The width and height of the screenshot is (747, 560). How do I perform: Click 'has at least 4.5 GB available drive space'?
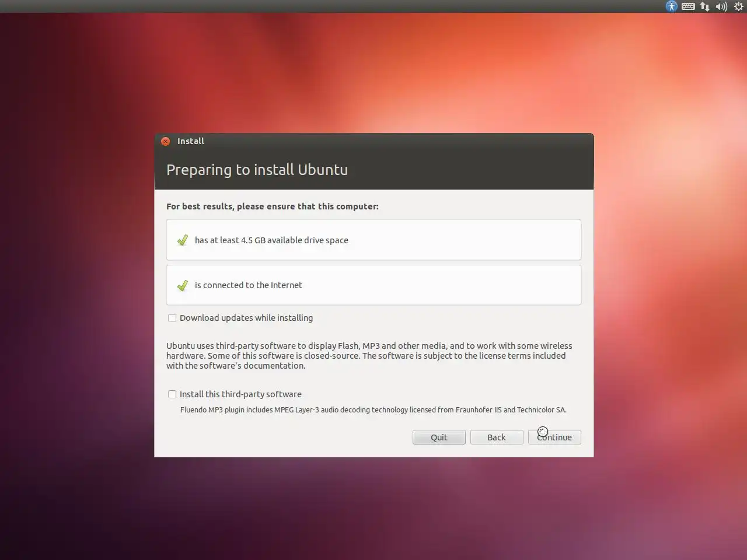coord(271,240)
